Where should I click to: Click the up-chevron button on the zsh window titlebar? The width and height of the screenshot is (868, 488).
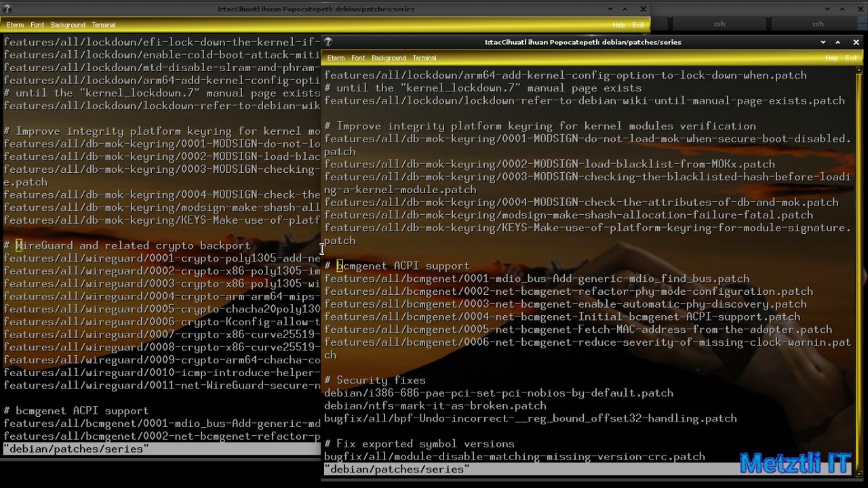click(843, 9)
